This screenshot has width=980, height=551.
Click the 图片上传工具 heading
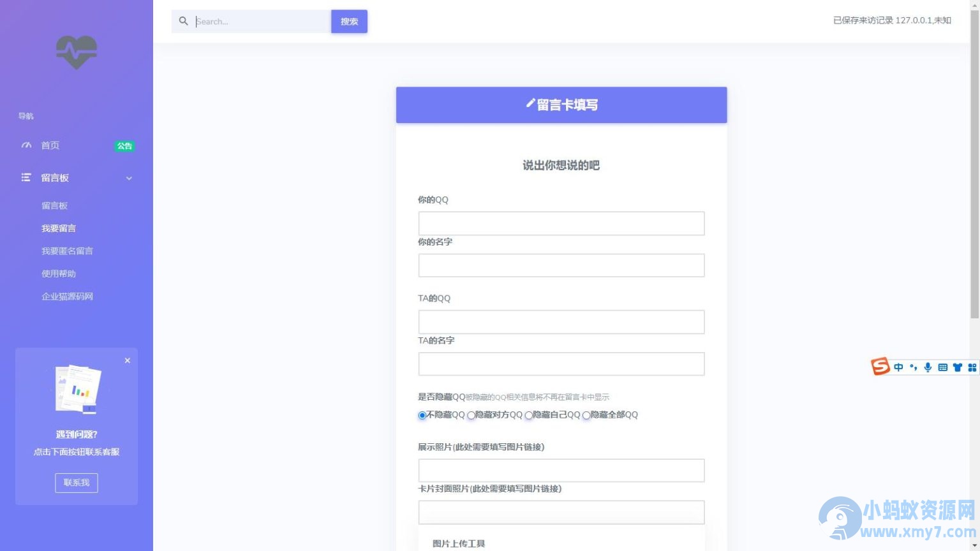pyautogui.click(x=459, y=543)
